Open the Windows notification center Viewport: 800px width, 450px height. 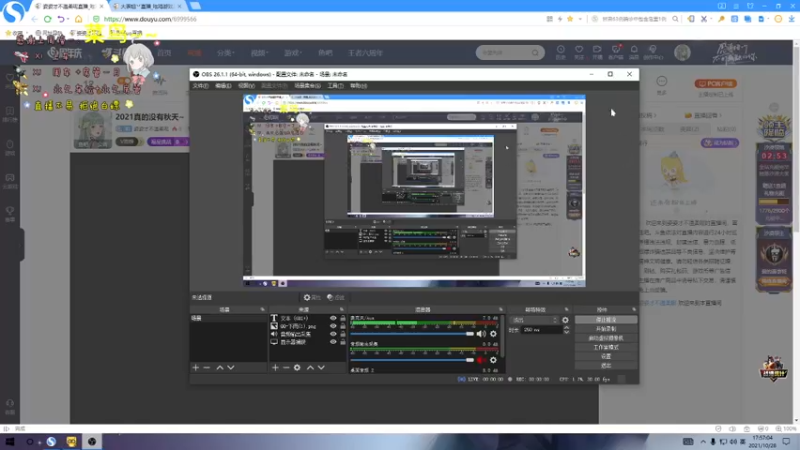click(x=786, y=441)
